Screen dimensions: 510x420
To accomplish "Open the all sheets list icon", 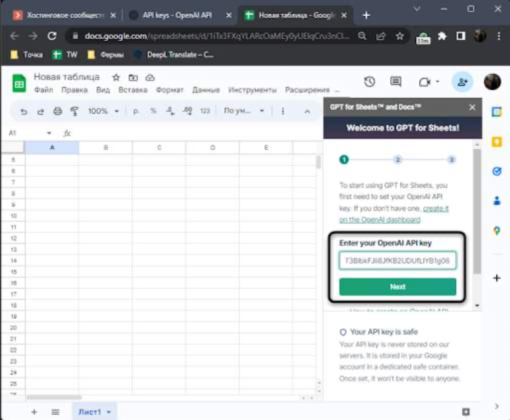I will [x=55, y=412].
